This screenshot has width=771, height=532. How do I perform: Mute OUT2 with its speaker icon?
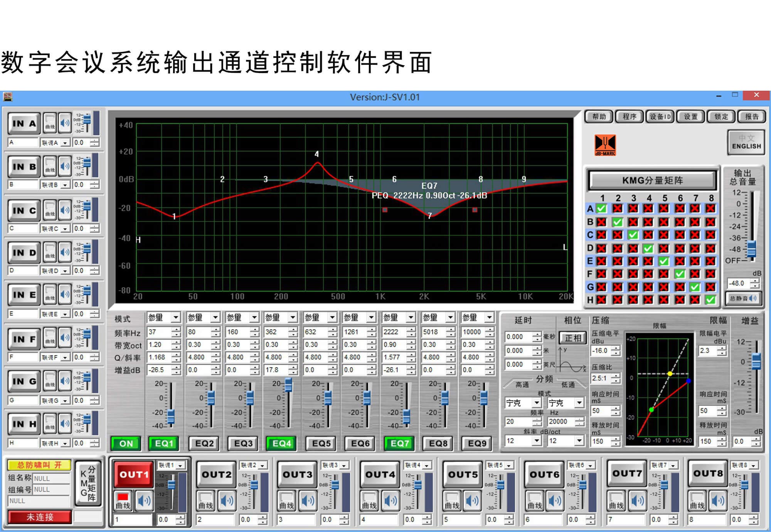(x=227, y=501)
